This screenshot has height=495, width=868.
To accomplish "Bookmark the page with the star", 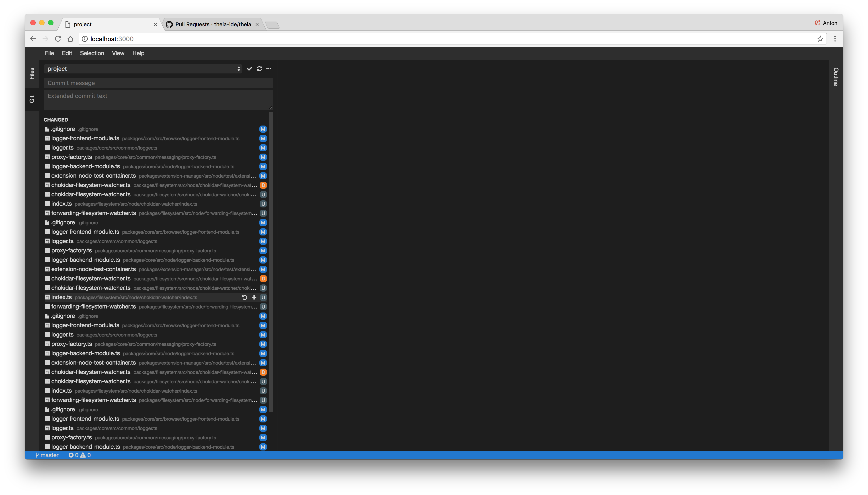I will [x=820, y=39].
